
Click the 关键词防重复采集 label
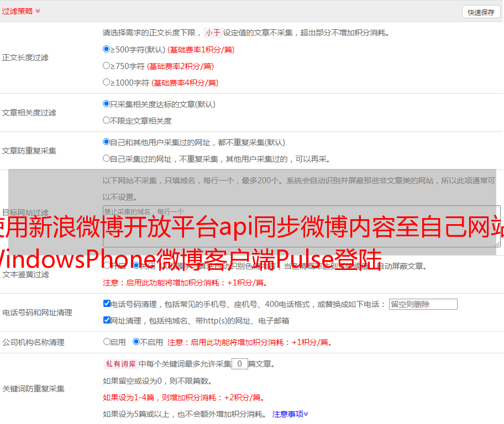[33, 389]
